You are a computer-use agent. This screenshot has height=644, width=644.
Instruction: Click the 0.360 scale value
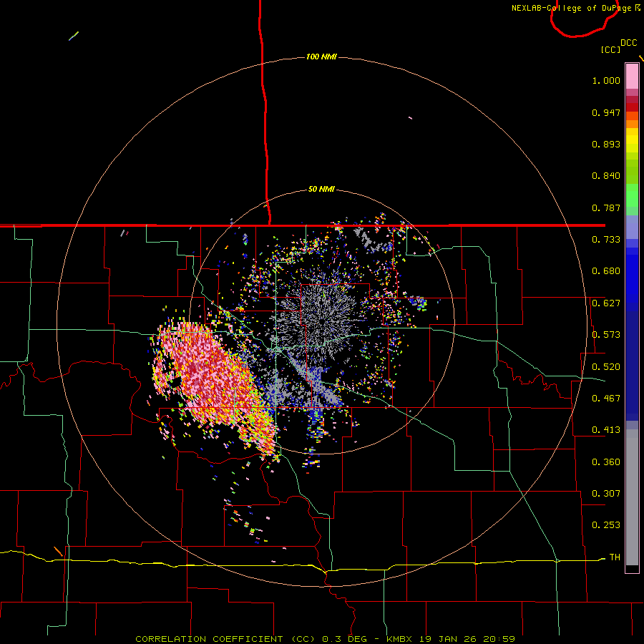point(606,462)
